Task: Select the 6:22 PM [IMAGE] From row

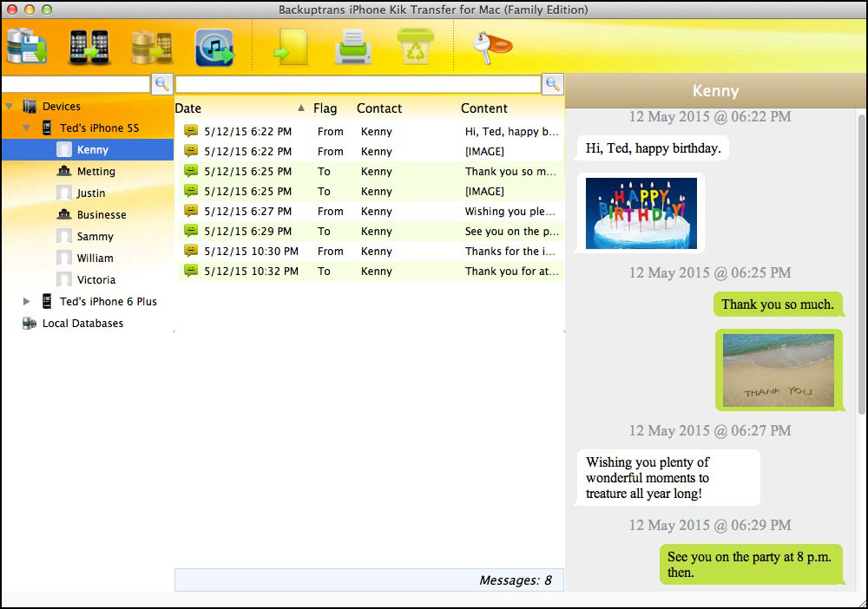Action: 370,152
